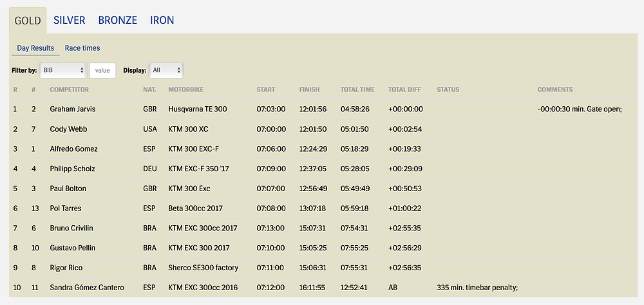Image resolution: width=644 pixels, height=305 pixels.
Task: Click motorbike KTM EXC 300cc 2017
Action: pos(202,228)
